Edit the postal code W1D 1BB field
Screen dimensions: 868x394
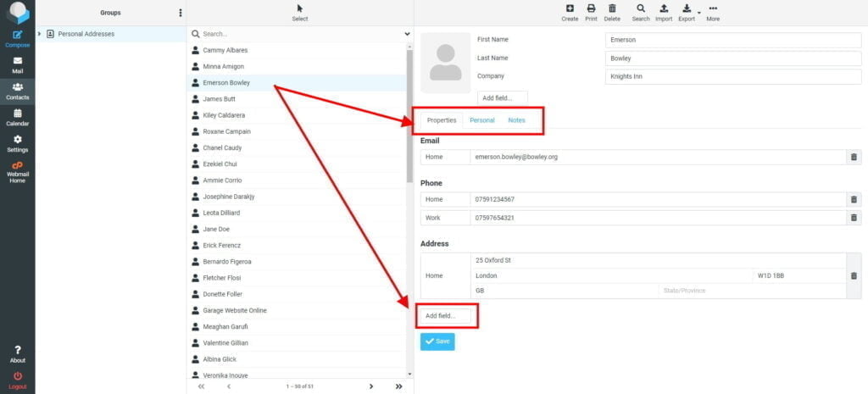(x=798, y=275)
